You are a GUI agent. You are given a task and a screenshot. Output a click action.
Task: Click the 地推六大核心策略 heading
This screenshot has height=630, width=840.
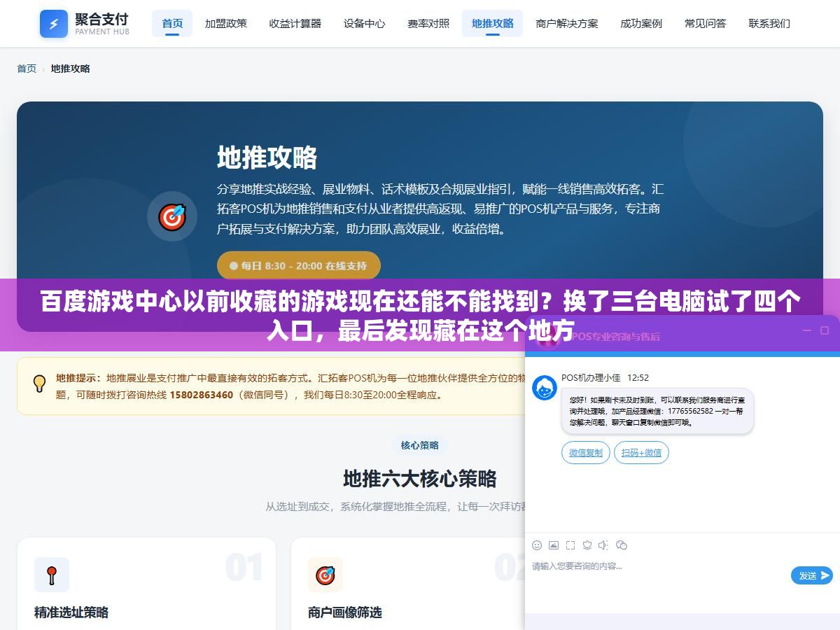click(x=420, y=479)
